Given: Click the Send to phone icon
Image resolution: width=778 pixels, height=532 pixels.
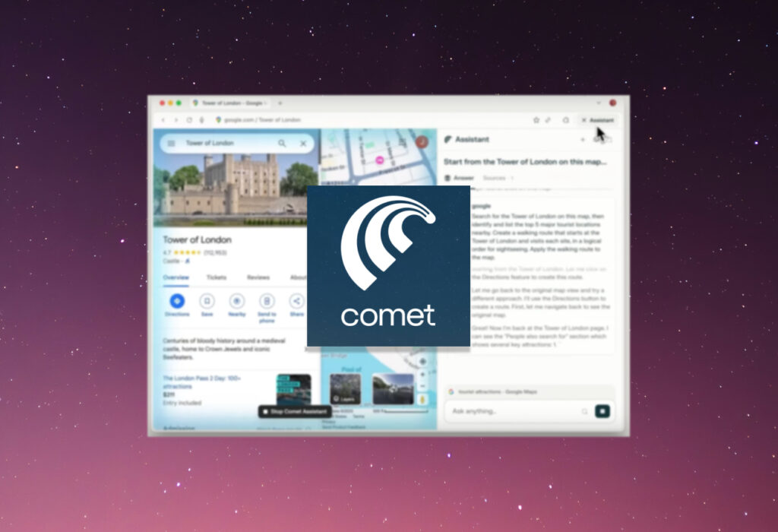Looking at the screenshot, I should coord(267,301).
